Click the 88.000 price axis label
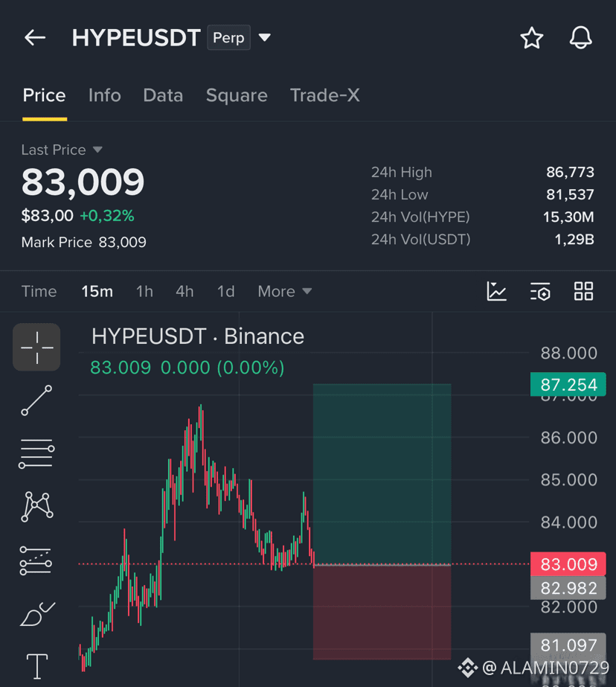 (568, 353)
